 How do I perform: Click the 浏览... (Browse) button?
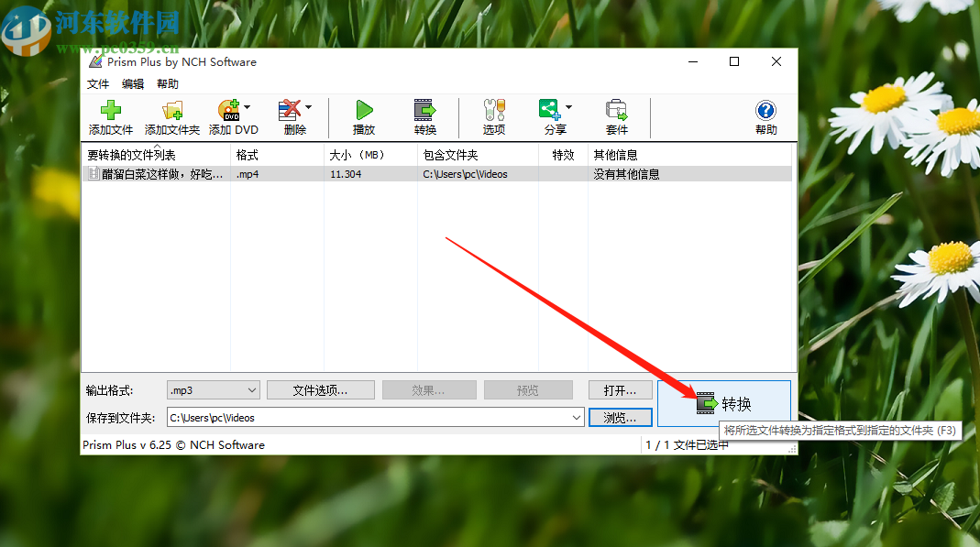(x=620, y=417)
